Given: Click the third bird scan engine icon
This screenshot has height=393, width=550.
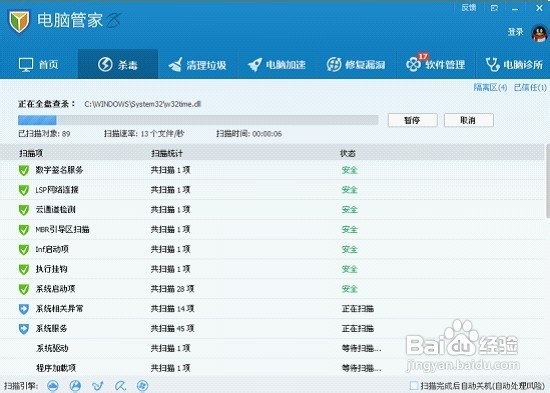Looking at the screenshot, I should (x=98, y=386).
